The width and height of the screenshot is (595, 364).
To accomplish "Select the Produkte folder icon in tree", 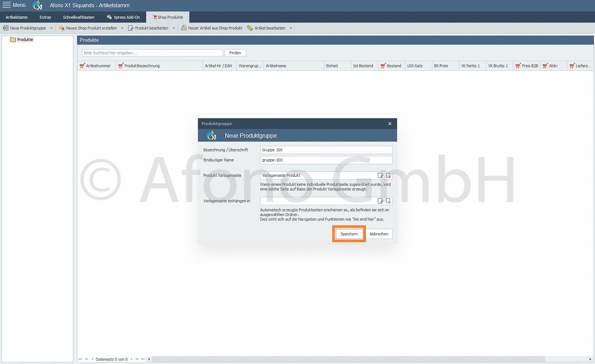I will point(13,40).
